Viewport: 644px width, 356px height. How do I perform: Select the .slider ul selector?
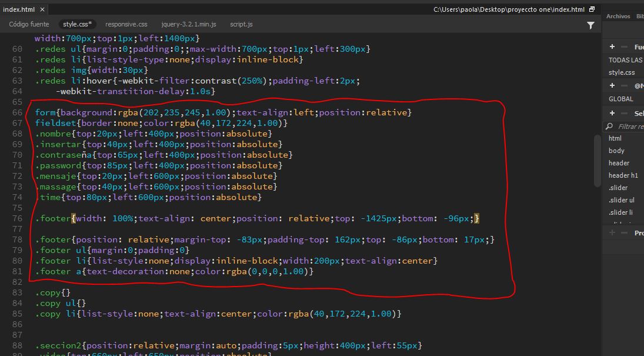tap(622, 200)
